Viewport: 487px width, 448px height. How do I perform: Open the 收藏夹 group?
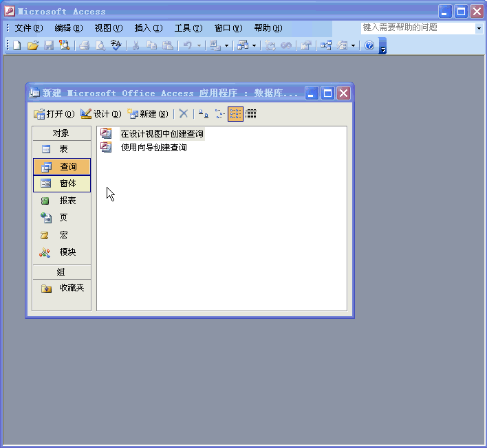point(61,288)
